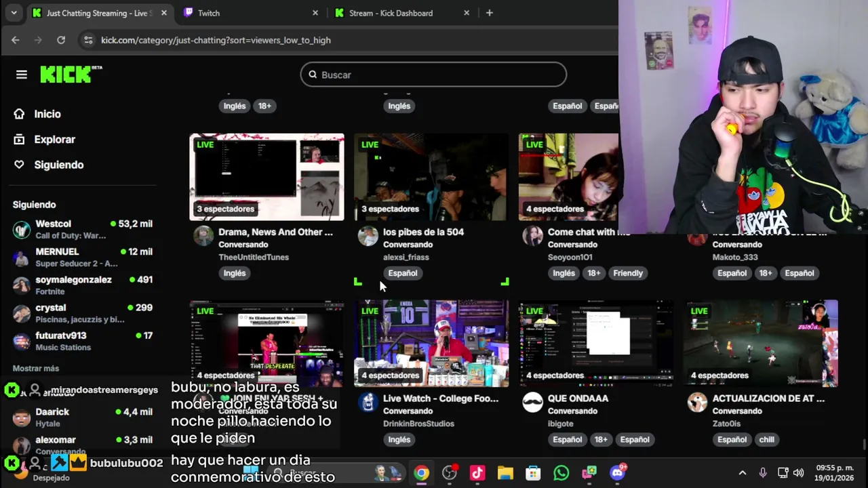The height and width of the screenshot is (488, 868).
Task: Open a new browser tab
Action: click(x=490, y=13)
